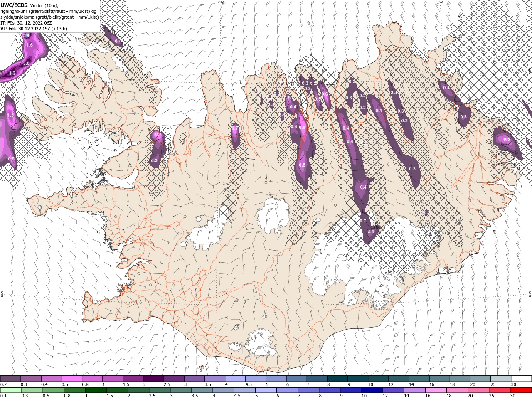Click the 25 pale grey swatch in the upper legend row
Screen dimensions: 532x399
point(500,378)
